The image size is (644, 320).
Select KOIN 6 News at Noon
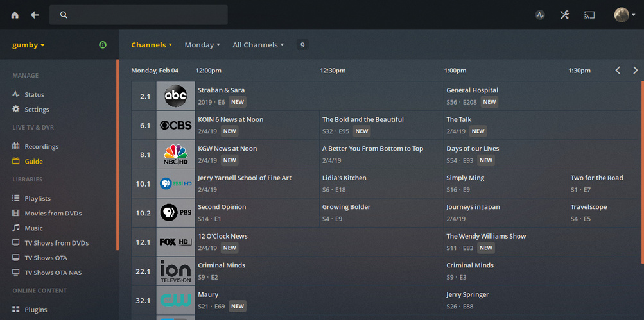click(257, 125)
